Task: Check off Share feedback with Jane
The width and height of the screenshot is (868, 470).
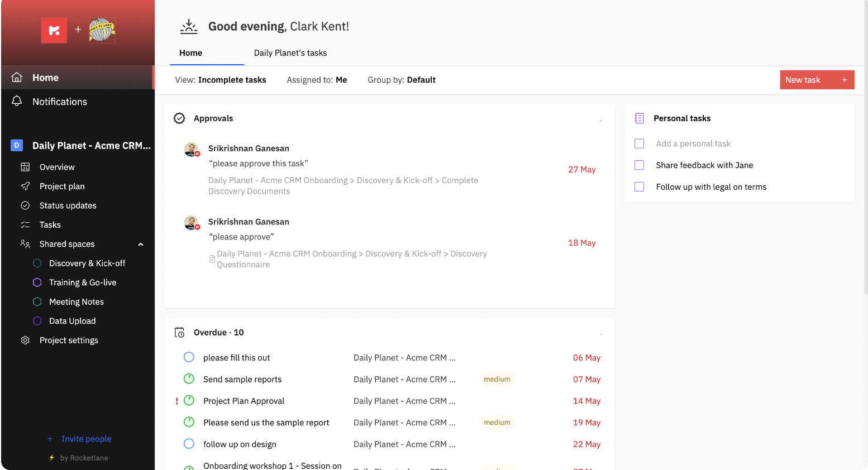Action: [639, 165]
